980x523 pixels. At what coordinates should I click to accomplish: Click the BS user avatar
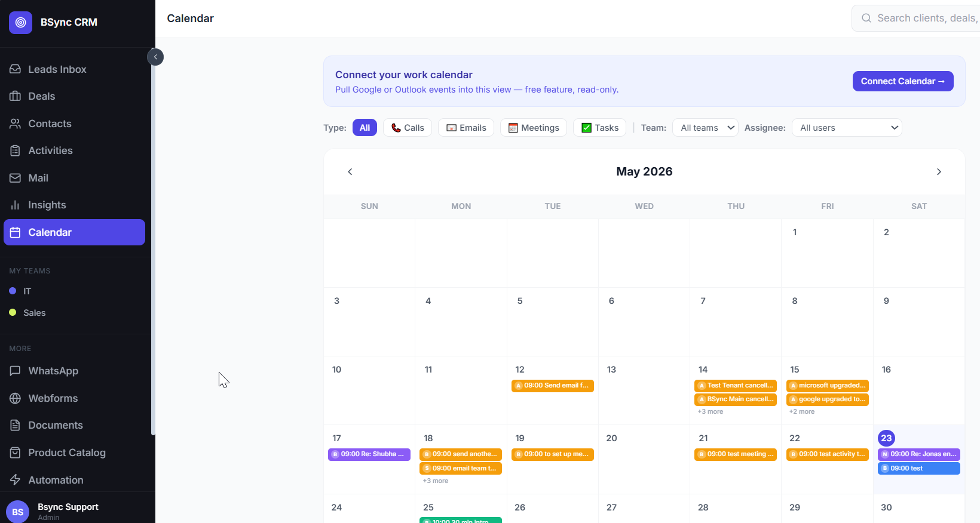[x=18, y=512]
